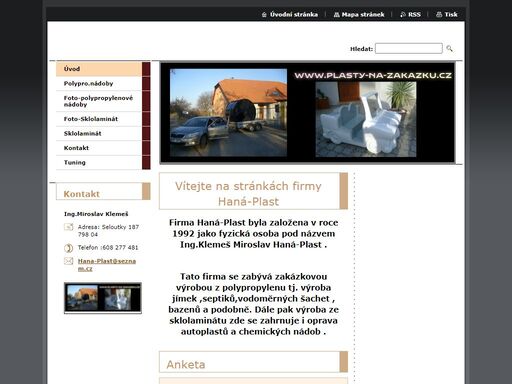Click the phone icon beside Telefon

coord(68,248)
